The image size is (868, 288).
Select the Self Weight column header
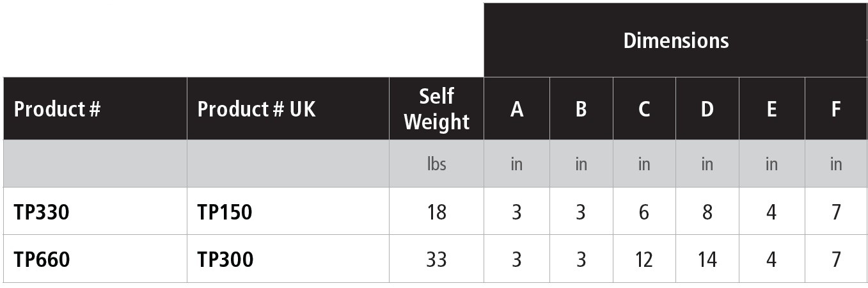tap(437, 109)
